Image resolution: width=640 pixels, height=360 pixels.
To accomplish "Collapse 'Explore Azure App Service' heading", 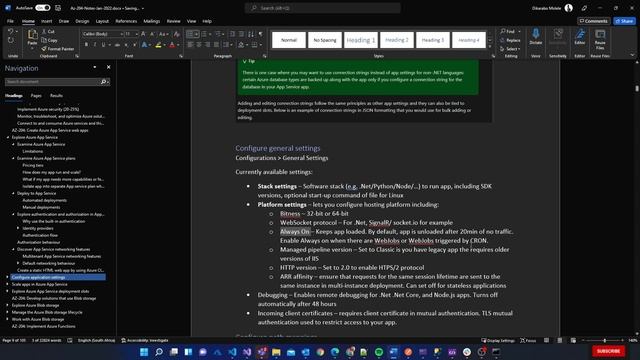I will point(8,137).
